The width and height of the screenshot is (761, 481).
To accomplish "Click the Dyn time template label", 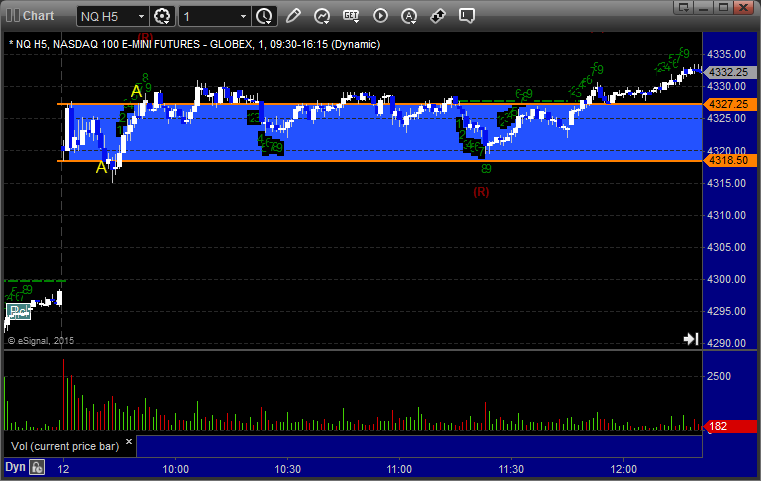I will pyautogui.click(x=15, y=467).
